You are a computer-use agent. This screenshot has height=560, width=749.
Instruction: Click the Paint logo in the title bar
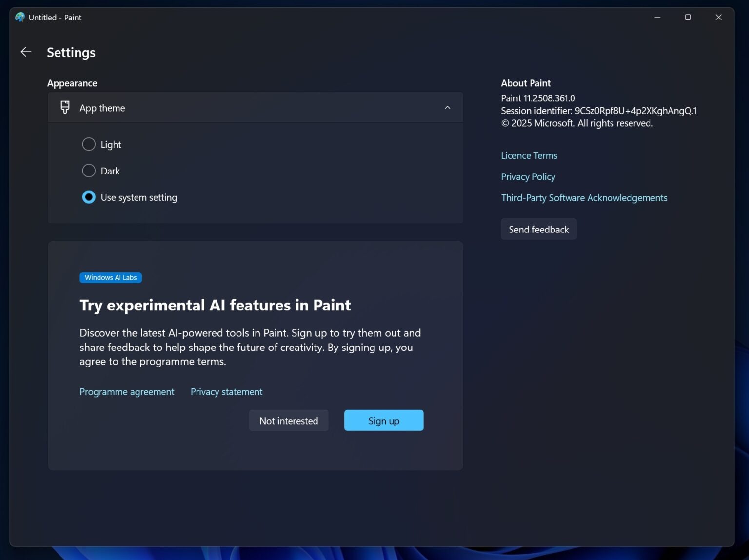click(x=20, y=17)
